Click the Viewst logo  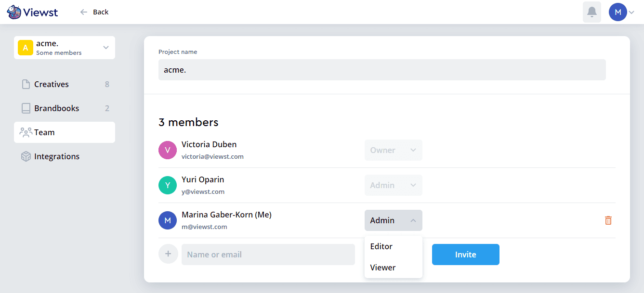click(31, 12)
